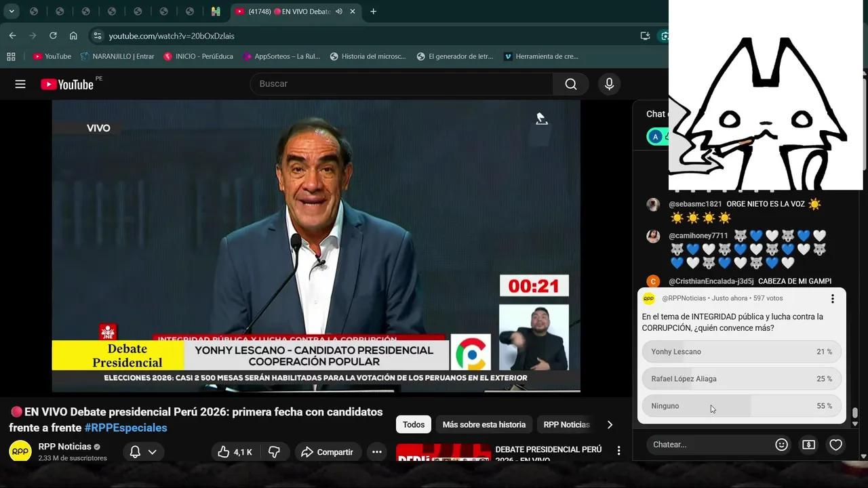This screenshot has width=868, height=488.
Task: Switch to the tab with green M favicon
Action: coord(216,12)
